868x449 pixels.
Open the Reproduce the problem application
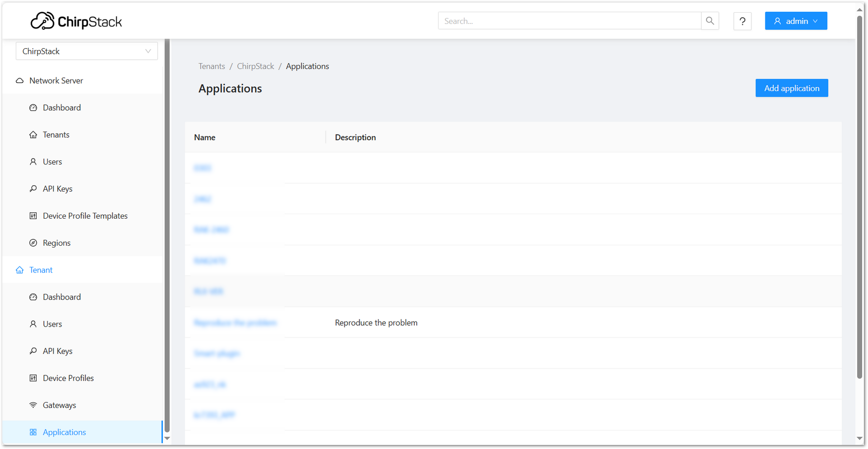[235, 323]
